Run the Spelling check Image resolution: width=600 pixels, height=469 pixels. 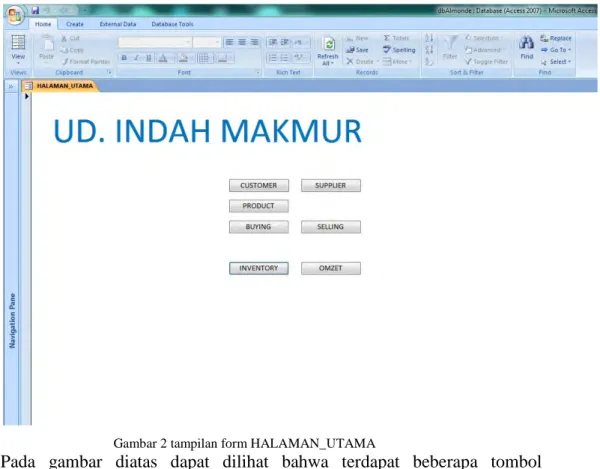(x=399, y=50)
